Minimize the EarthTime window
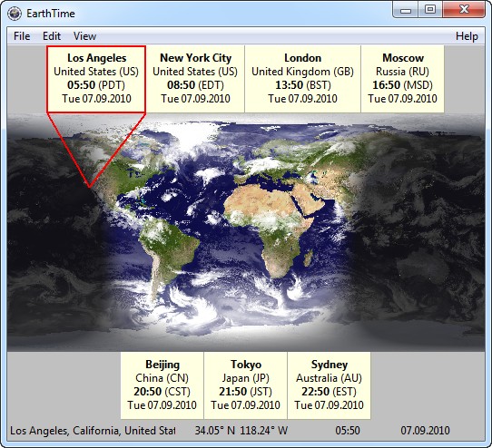Screen dimensions: 492x448 (x=406, y=10)
